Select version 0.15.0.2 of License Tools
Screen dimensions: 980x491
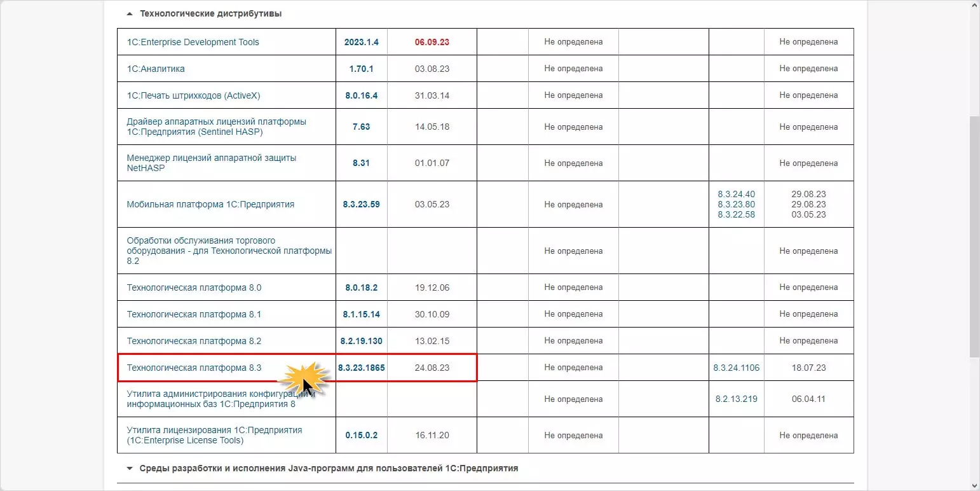(x=362, y=435)
